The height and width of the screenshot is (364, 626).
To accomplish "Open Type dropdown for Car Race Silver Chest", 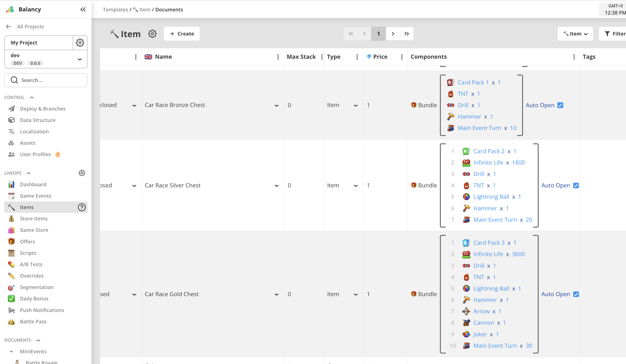I will coord(355,186).
